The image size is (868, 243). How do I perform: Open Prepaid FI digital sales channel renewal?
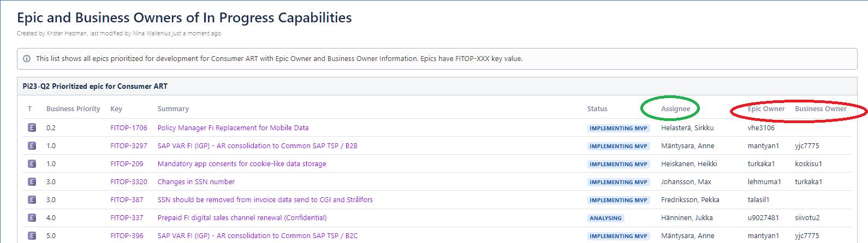coord(242,218)
